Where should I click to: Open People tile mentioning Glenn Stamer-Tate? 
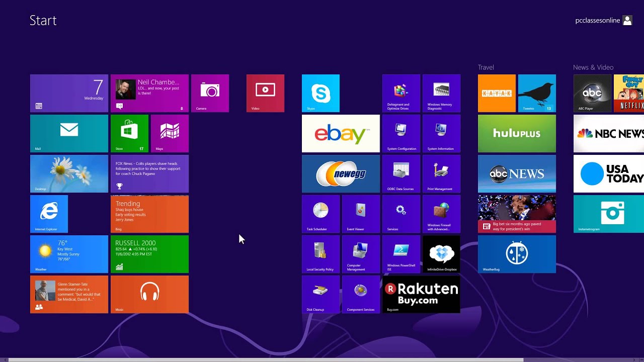(x=69, y=294)
